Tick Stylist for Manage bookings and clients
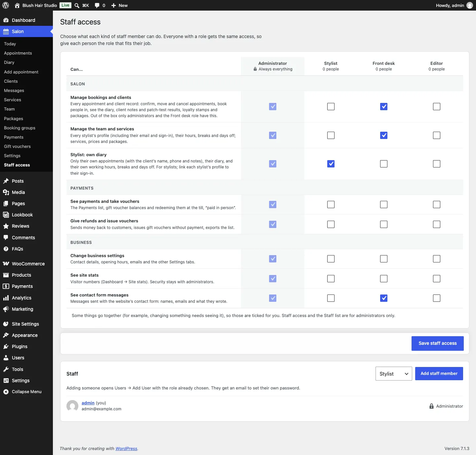Screen dimensions: 476x455 point(331,107)
